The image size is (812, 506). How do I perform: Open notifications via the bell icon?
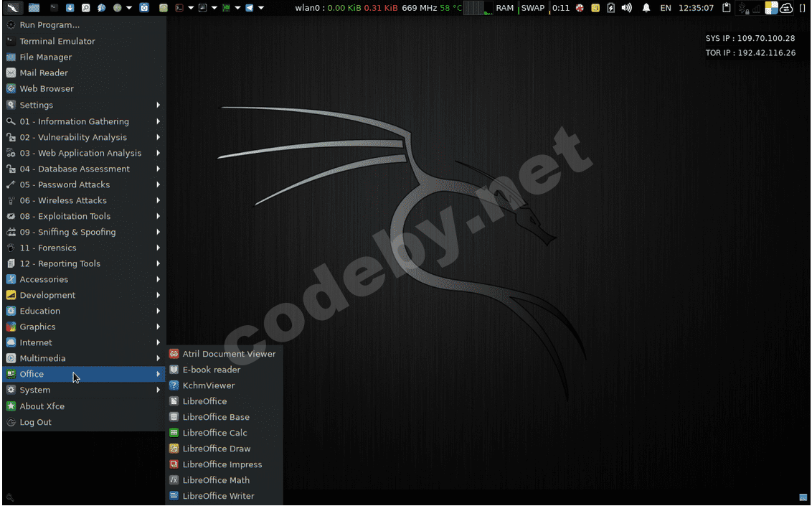click(646, 8)
